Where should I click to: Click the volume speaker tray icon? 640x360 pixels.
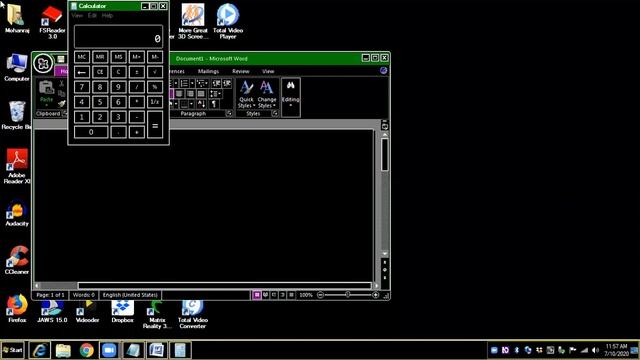point(596,350)
